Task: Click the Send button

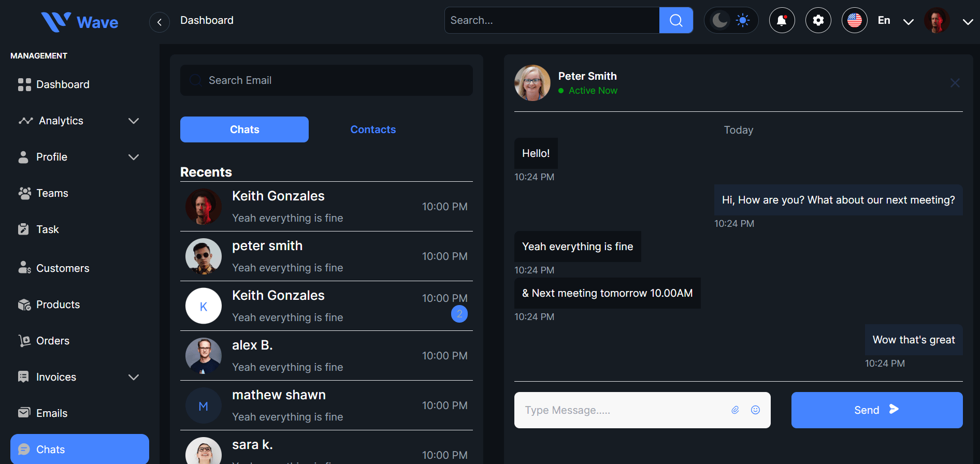Action: coord(877,410)
